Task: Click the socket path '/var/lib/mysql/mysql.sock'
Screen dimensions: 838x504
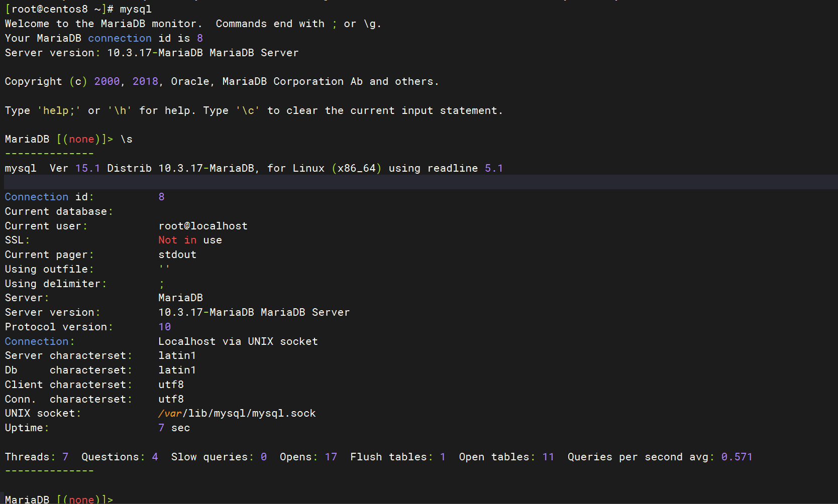Action: tap(237, 413)
